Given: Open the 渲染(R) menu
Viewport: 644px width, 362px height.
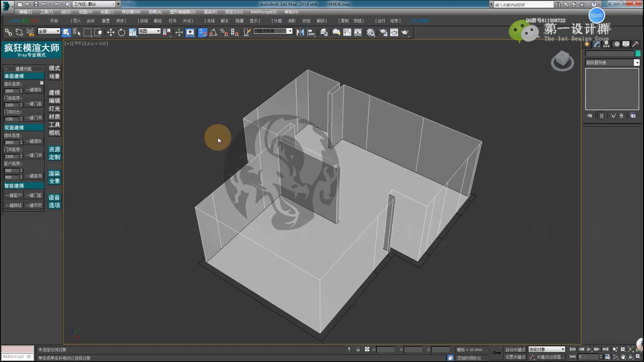Looking at the screenshot, I should click(x=210, y=12).
